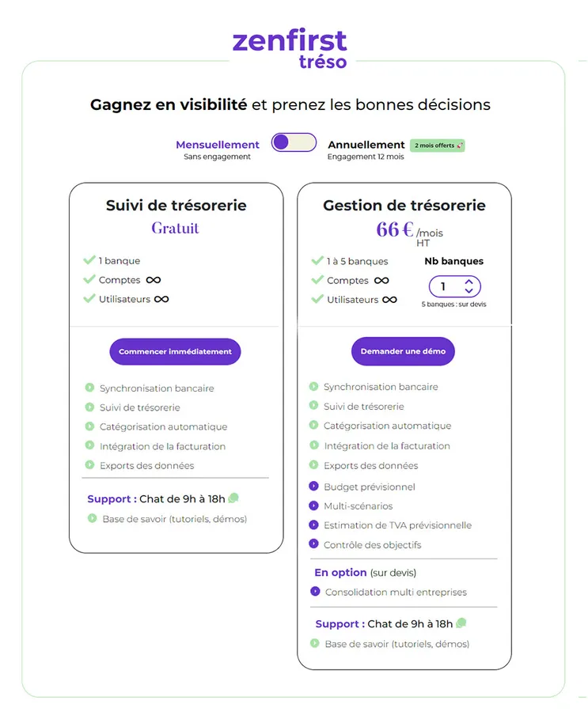
Task: Click purple bullet icon for 'Budget prévisionnel'
Action: tap(314, 487)
